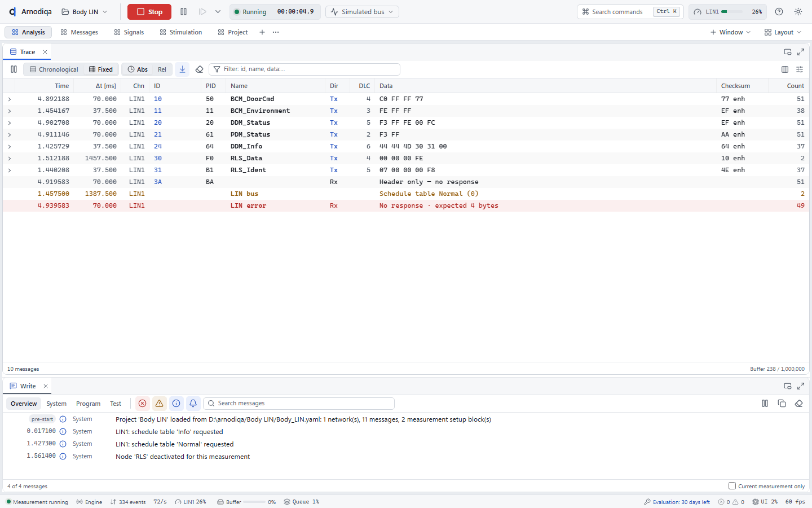Add a new workspace tab with plus

click(262, 32)
